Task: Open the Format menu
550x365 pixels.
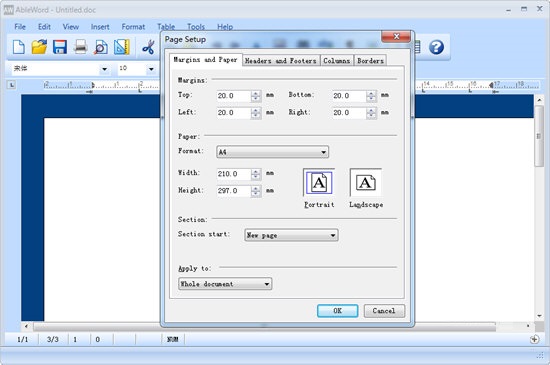Action: tap(133, 27)
